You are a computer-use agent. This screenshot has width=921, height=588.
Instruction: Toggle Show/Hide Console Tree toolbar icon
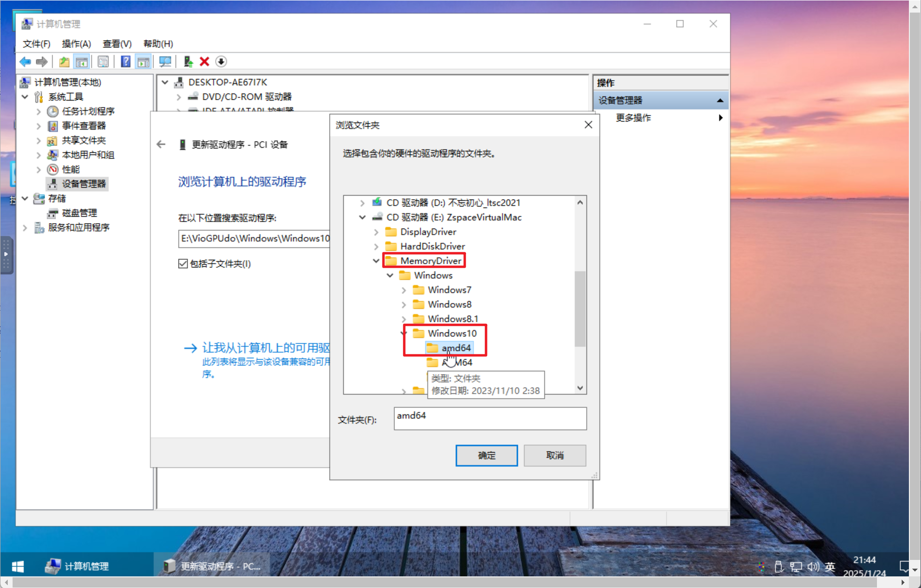coord(82,61)
